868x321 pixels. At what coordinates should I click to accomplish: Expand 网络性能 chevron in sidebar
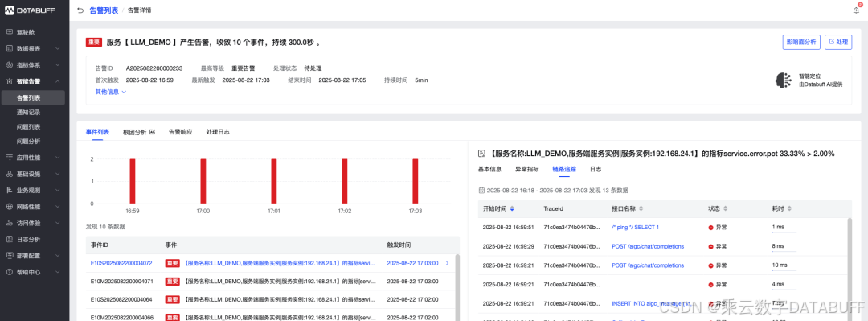pos(58,206)
